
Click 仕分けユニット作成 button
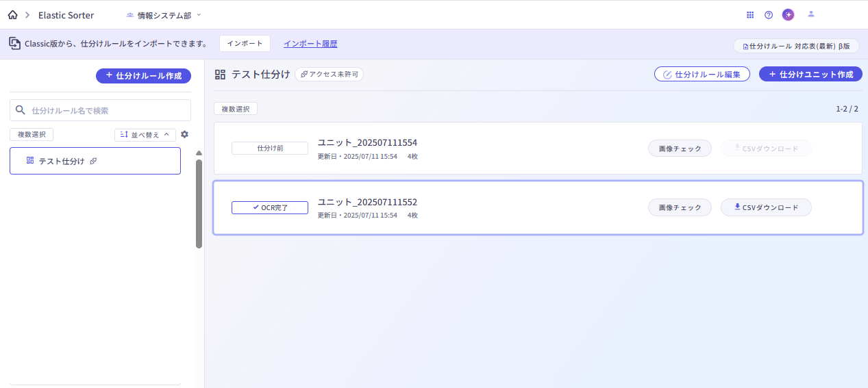click(810, 74)
